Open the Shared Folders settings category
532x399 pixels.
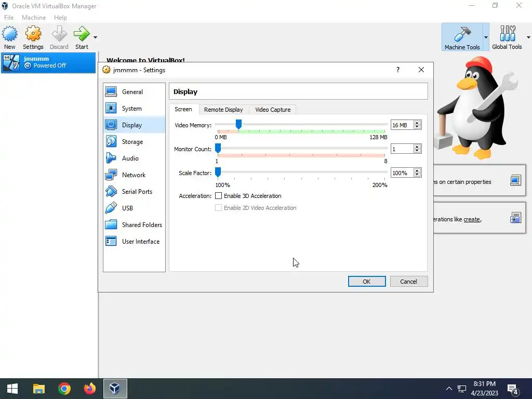click(135, 224)
